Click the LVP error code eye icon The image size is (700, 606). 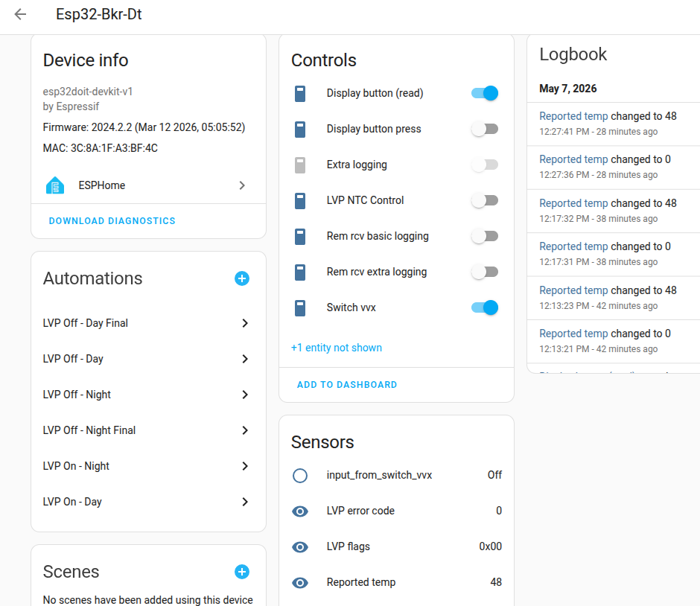300,511
